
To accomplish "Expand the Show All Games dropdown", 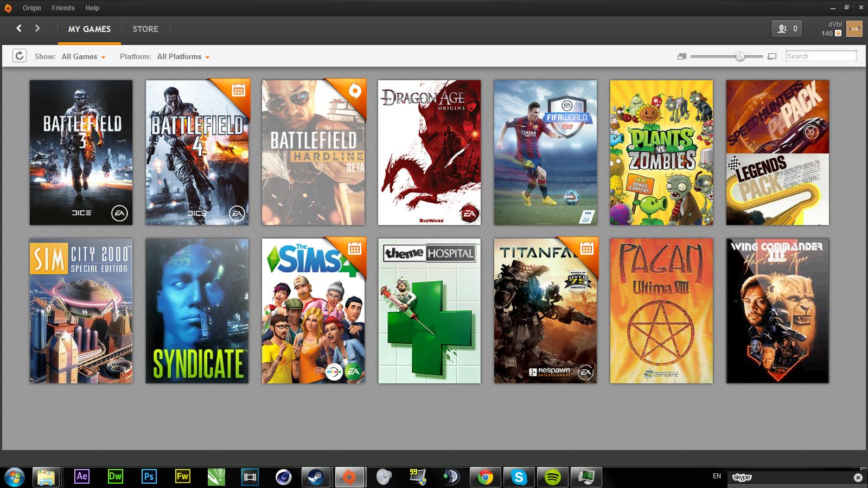I will (84, 56).
